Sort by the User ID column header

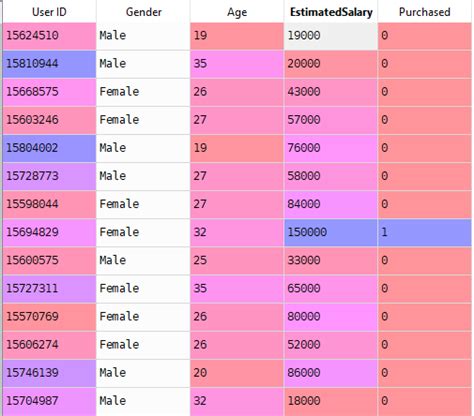pyautogui.click(x=49, y=12)
